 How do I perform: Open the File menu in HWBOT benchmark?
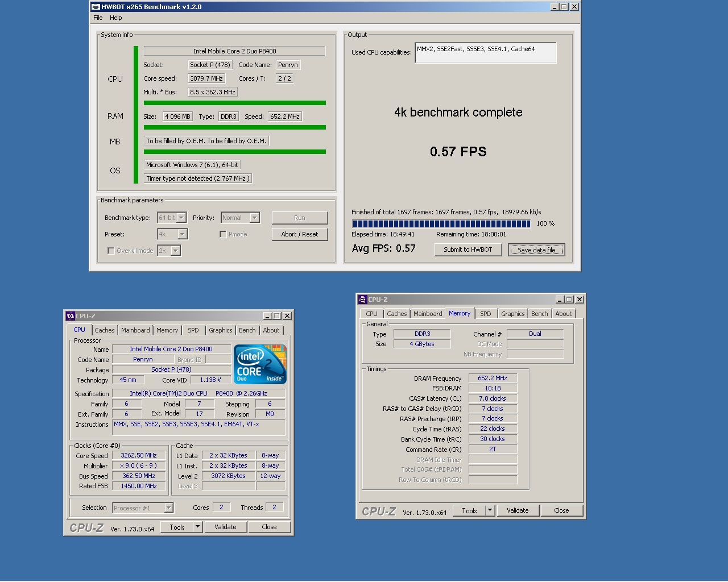pos(98,18)
